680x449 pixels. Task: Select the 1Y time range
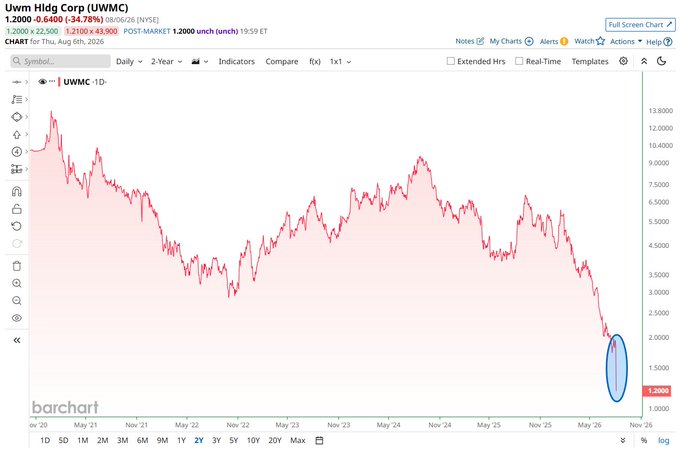point(181,440)
